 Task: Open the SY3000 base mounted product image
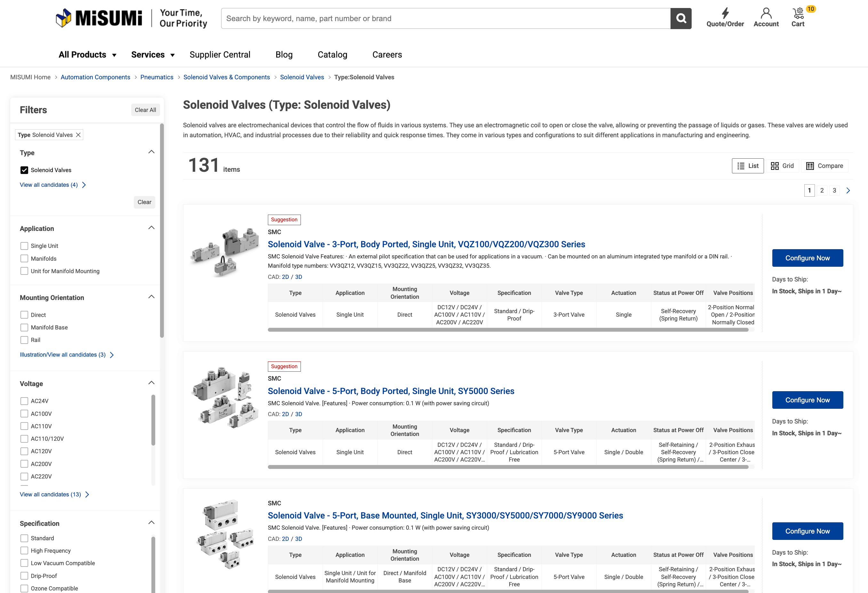point(225,534)
